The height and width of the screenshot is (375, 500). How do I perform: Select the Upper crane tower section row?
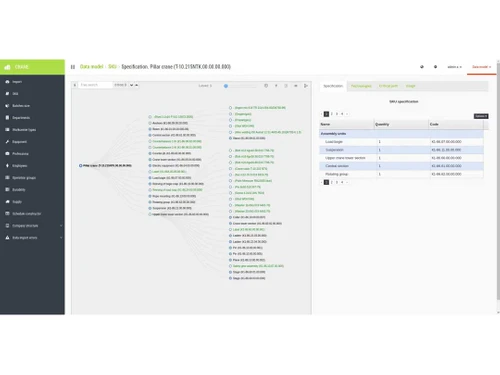point(401,158)
